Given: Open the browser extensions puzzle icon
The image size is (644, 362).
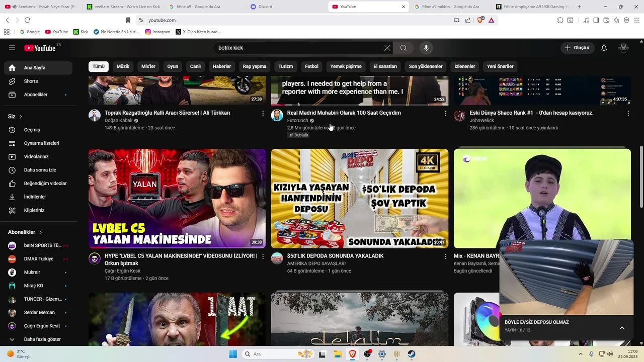Looking at the screenshot, I should pyautogui.click(x=560, y=20).
